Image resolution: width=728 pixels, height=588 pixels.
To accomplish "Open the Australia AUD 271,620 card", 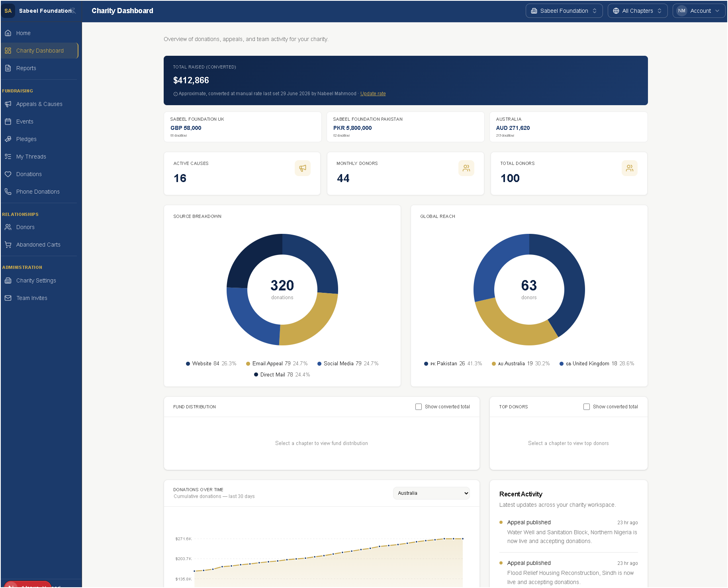I will (x=568, y=127).
